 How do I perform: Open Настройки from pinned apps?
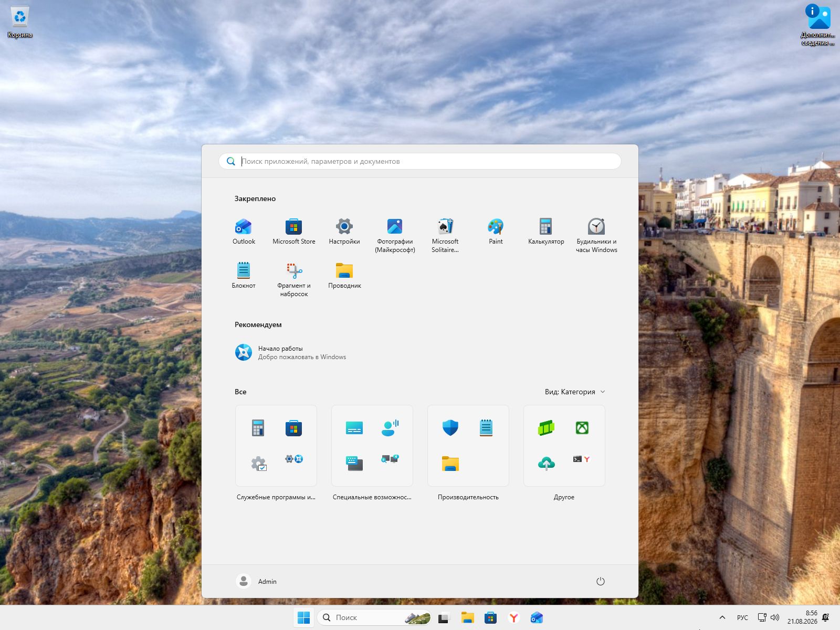tap(344, 232)
